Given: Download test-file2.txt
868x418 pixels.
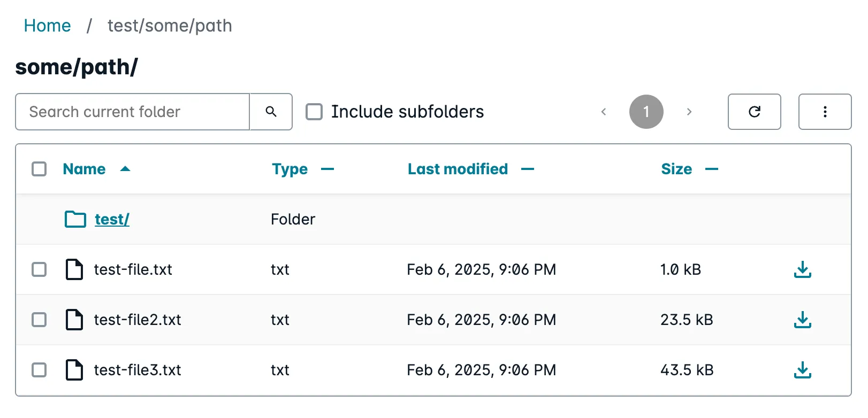Looking at the screenshot, I should coord(802,320).
